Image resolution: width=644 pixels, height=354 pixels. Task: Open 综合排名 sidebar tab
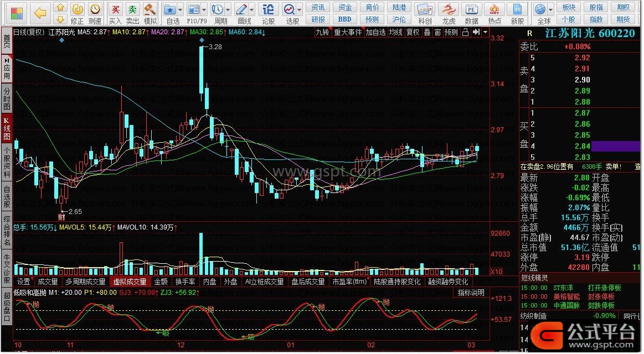coord(7,230)
